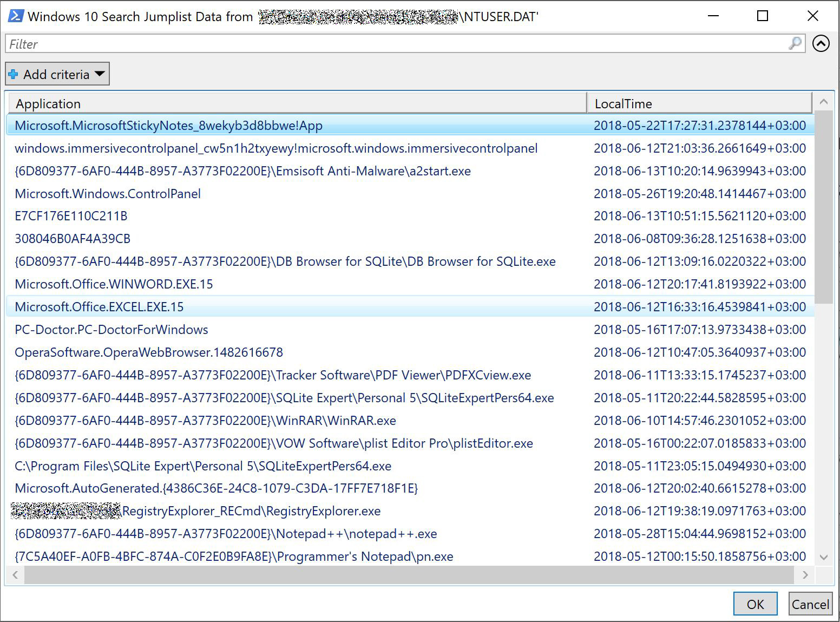Select the Programmer's Notepad pn.exe row
Screen dimensions: 840x622
(410, 556)
